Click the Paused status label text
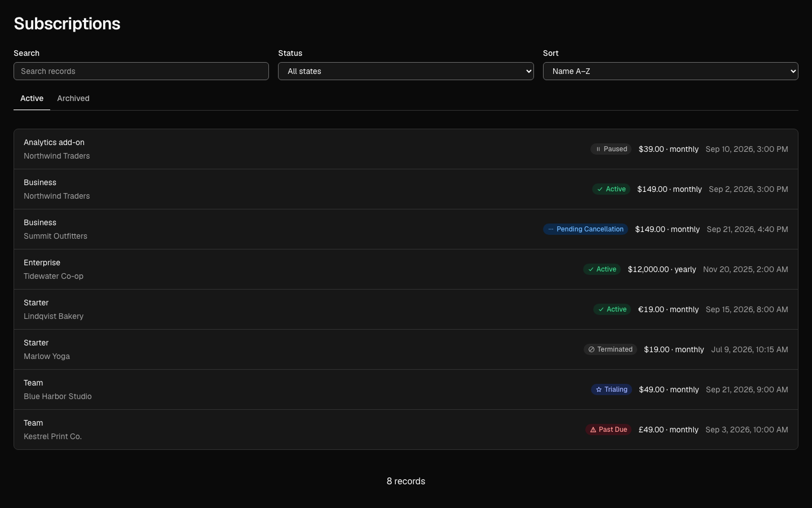812x508 pixels. (x=615, y=149)
